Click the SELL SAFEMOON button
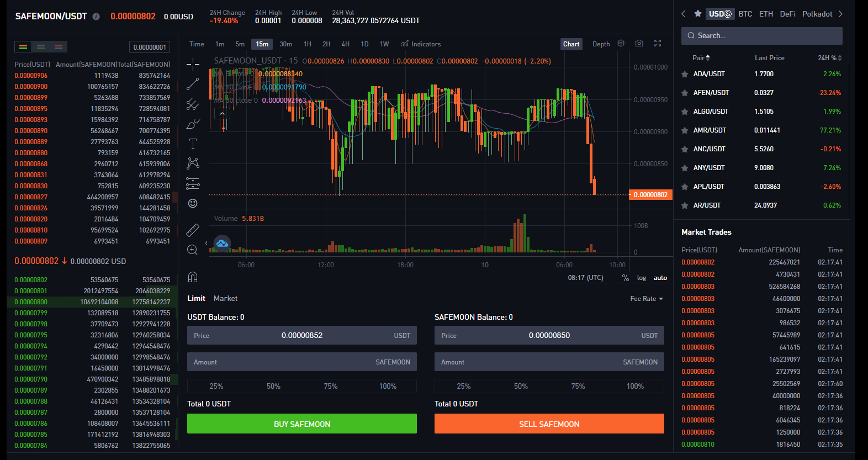The image size is (868, 460). (549, 424)
